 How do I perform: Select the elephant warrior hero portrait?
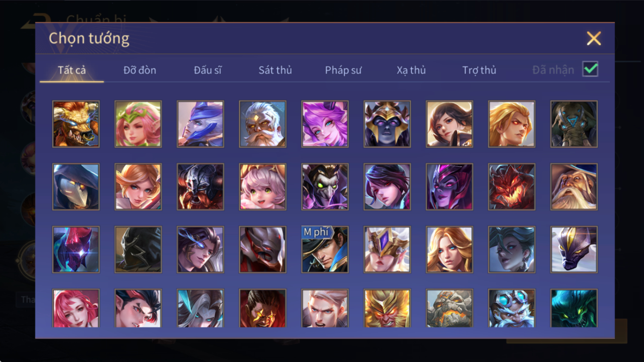tap(574, 124)
